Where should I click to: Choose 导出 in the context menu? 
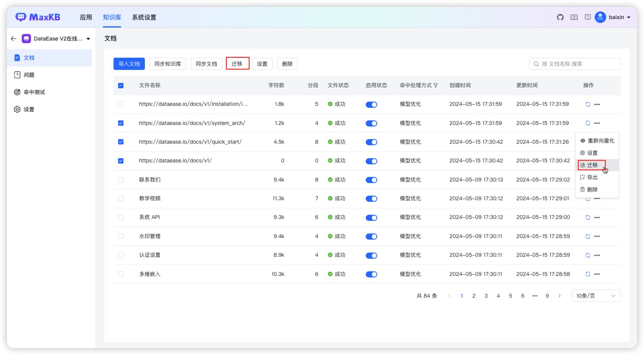[597, 177]
